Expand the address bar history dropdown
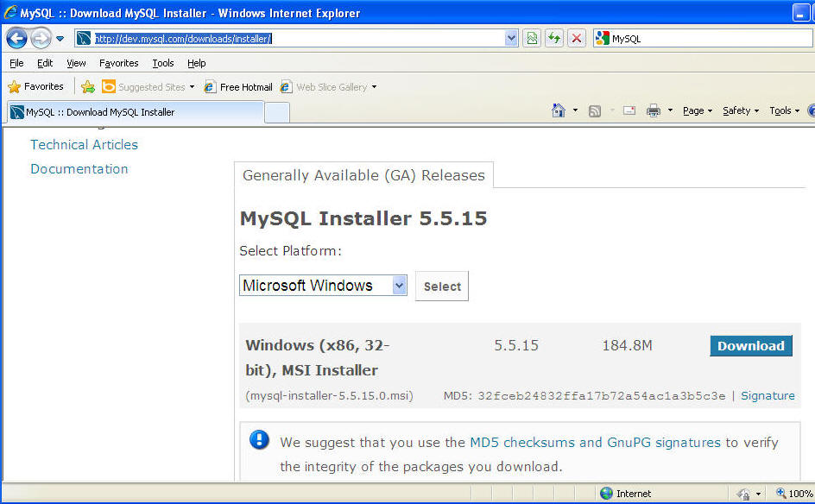This screenshot has width=815, height=504. pyautogui.click(x=511, y=39)
